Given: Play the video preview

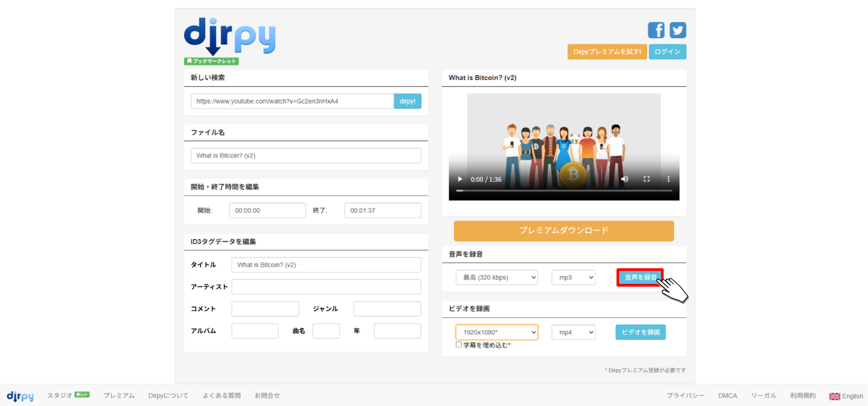Looking at the screenshot, I should point(460,179).
